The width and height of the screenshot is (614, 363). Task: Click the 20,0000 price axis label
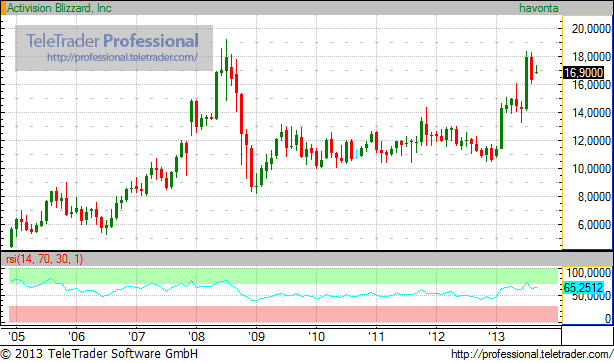point(591,29)
